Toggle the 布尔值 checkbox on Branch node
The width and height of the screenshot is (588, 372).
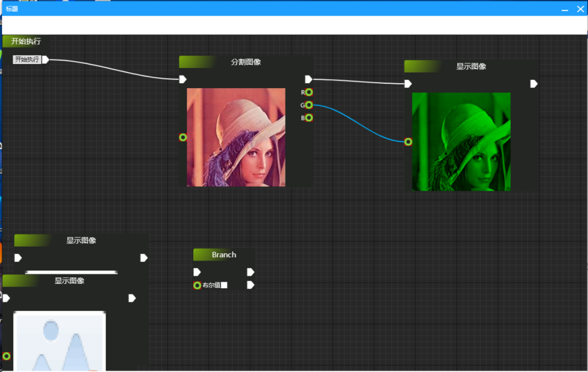224,285
